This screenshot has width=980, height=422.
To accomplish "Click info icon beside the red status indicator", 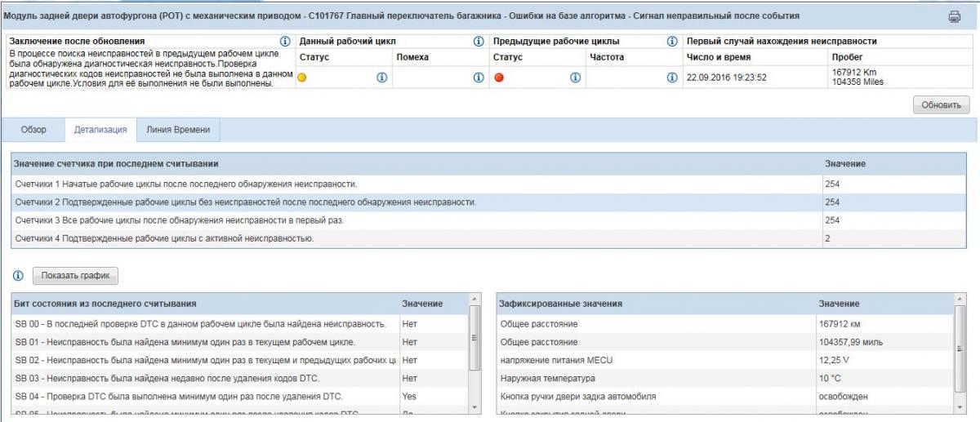I will click(x=575, y=78).
